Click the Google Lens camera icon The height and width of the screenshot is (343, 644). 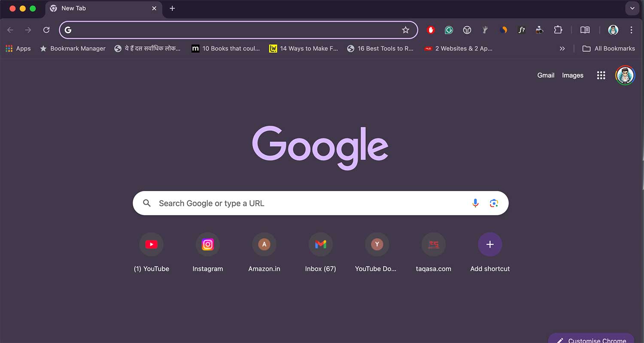(x=494, y=203)
